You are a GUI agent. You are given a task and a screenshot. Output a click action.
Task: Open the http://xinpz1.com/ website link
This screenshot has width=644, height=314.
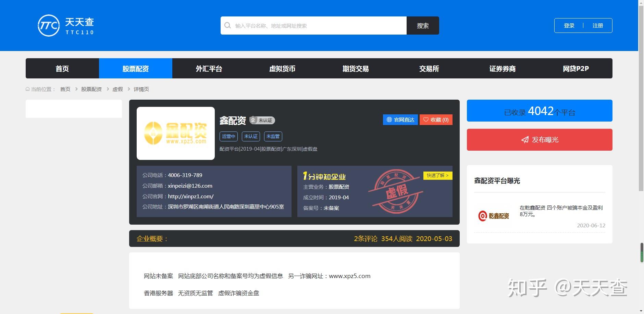pyautogui.click(x=191, y=196)
